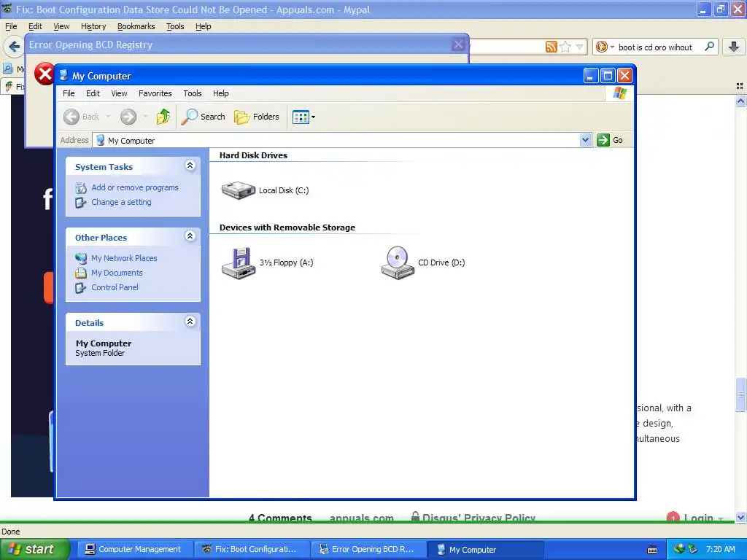Open Control Panel link

(115, 287)
